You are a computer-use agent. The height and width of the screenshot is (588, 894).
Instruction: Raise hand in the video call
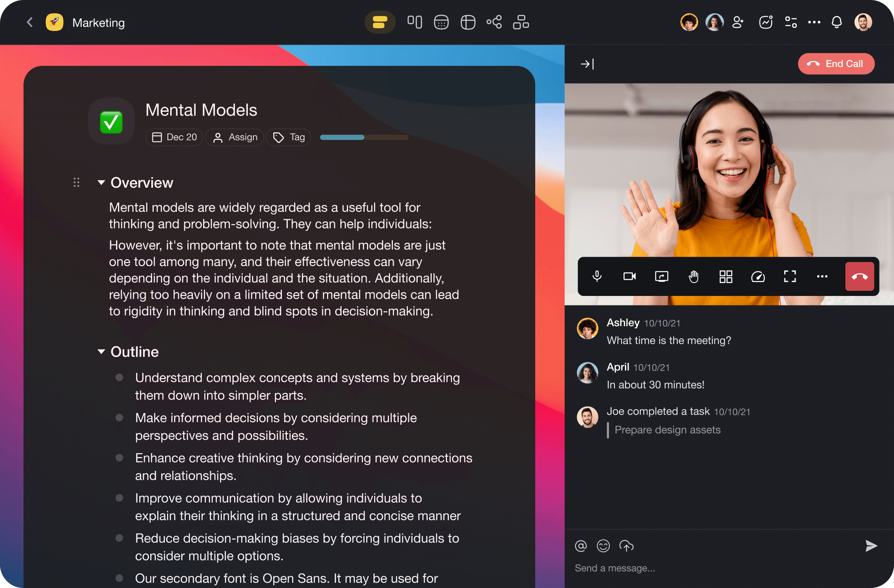tap(694, 276)
